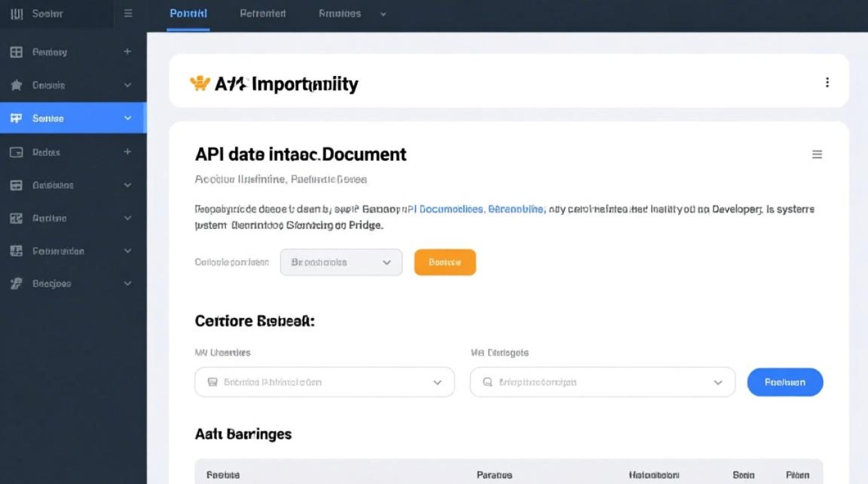The width and height of the screenshot is (868, 484).
Task: Click the logo icon at sidebar top-left
Action: 17,14
